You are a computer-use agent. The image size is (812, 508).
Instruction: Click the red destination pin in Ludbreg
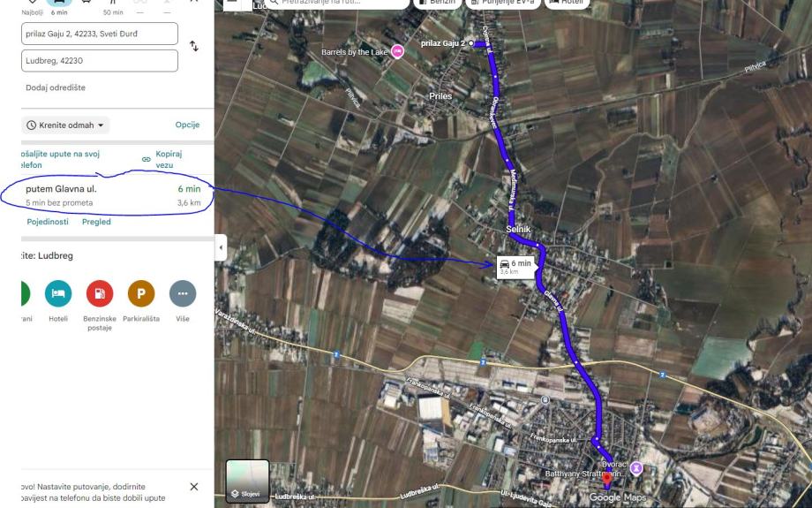coord(607,479)
